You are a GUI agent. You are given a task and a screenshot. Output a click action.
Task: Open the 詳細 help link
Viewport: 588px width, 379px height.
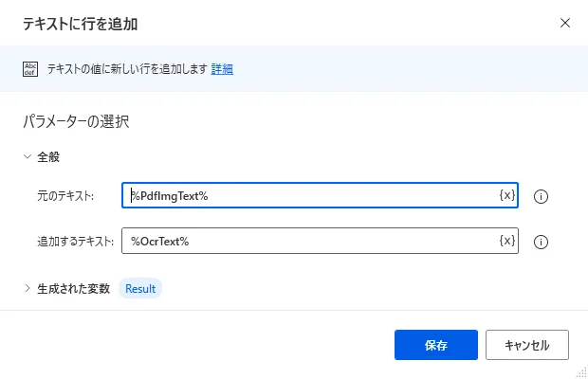[x=222, y=68]
